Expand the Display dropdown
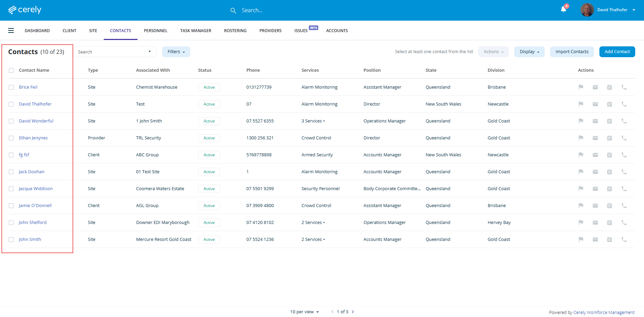The image size is (644, 317). [529, 52]
